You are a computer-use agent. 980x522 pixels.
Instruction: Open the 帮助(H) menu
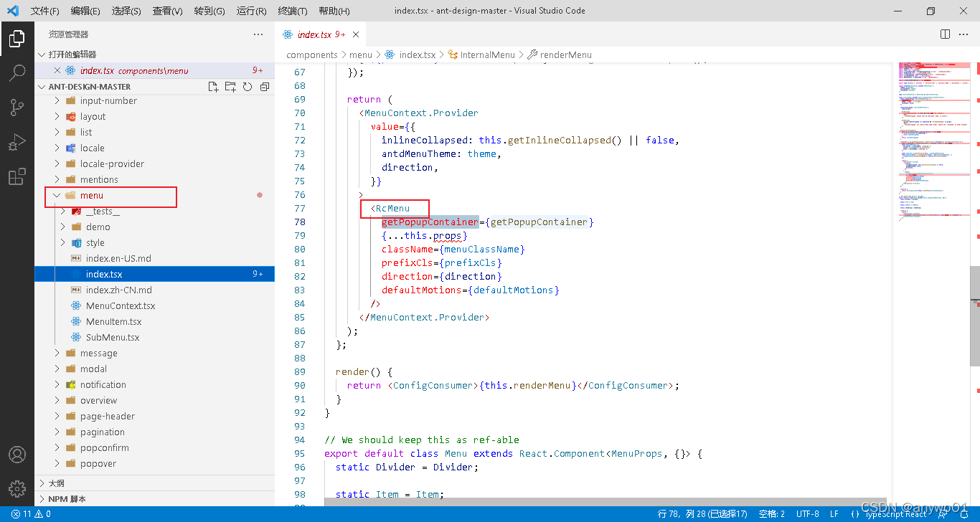click(x=334, y=11)
